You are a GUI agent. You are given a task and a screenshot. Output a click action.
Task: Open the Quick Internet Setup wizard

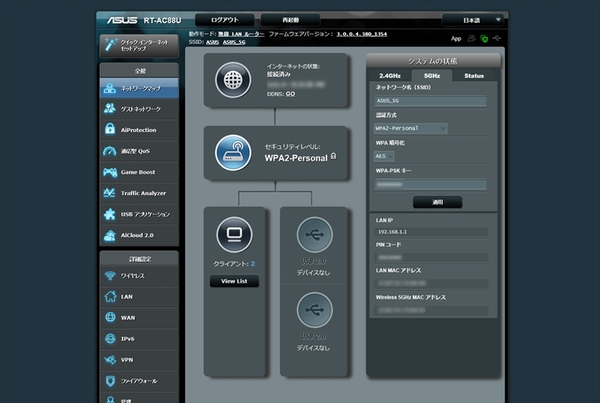139,46
